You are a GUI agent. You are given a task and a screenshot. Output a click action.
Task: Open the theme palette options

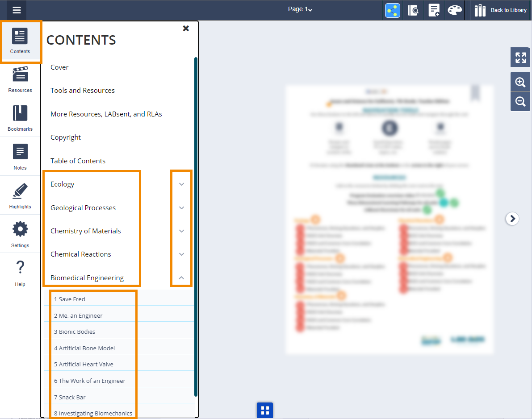pos(454,10)
